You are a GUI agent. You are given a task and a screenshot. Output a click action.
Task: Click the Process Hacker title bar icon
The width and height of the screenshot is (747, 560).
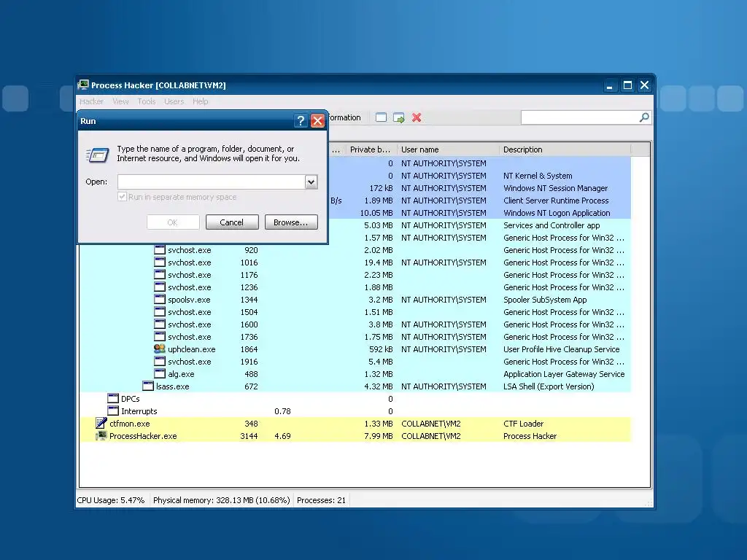pos(83,85)
